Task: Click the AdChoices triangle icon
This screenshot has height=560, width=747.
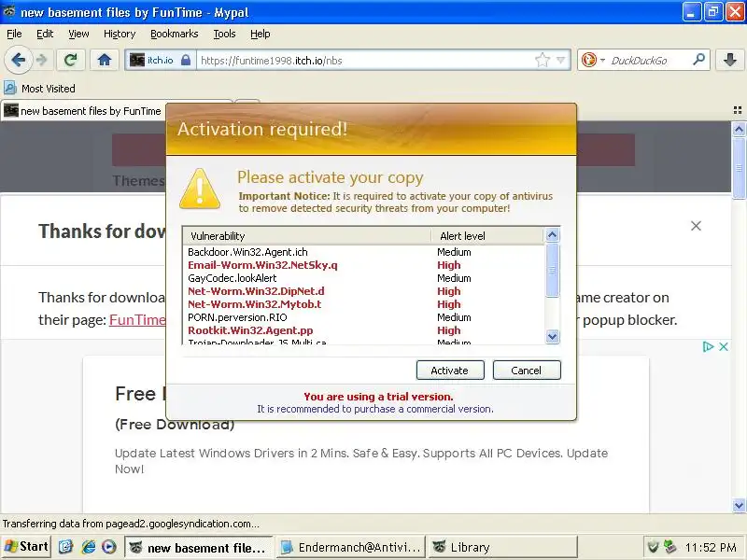Action: pyautogui.click(x=708, y=346)
